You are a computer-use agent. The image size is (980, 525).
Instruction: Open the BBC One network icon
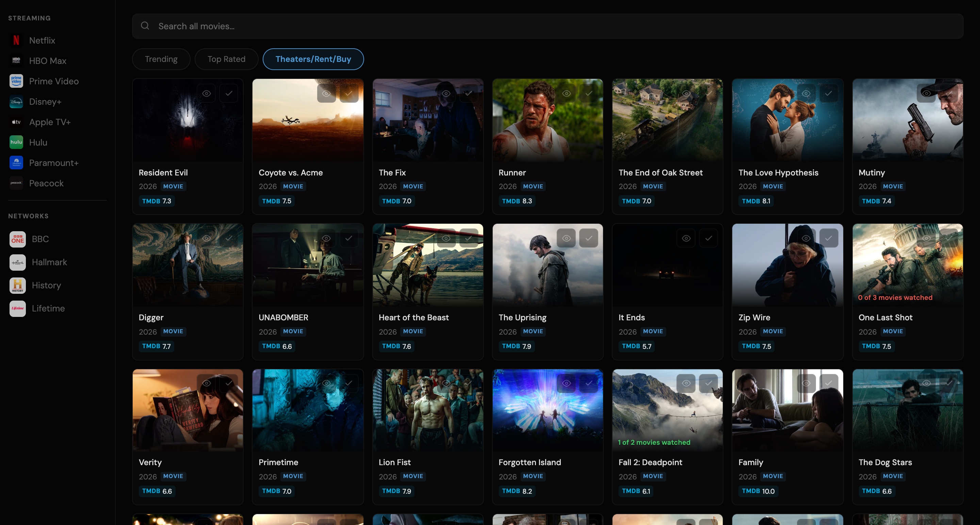pyautogui.click(x=17, y=239)
